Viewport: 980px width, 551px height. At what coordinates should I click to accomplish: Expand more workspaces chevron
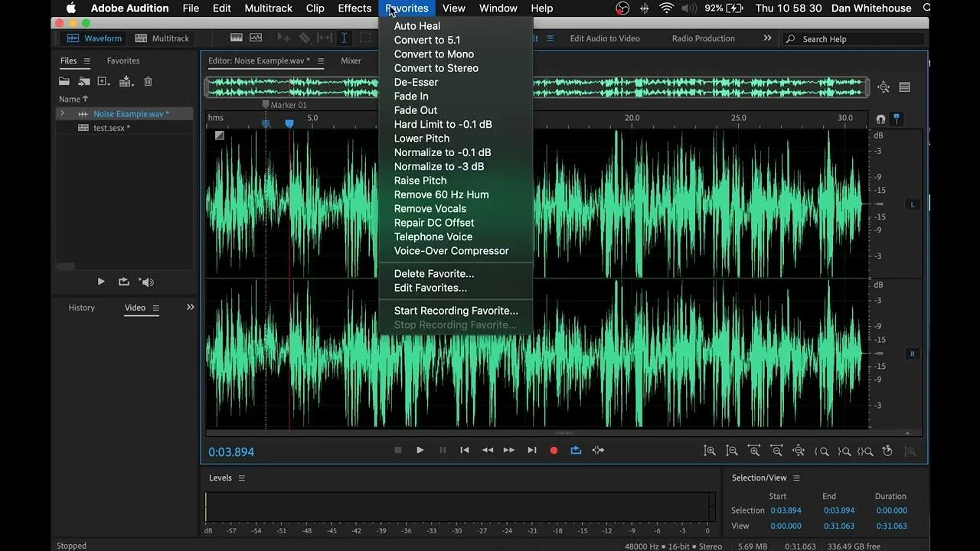click(767, 38)
